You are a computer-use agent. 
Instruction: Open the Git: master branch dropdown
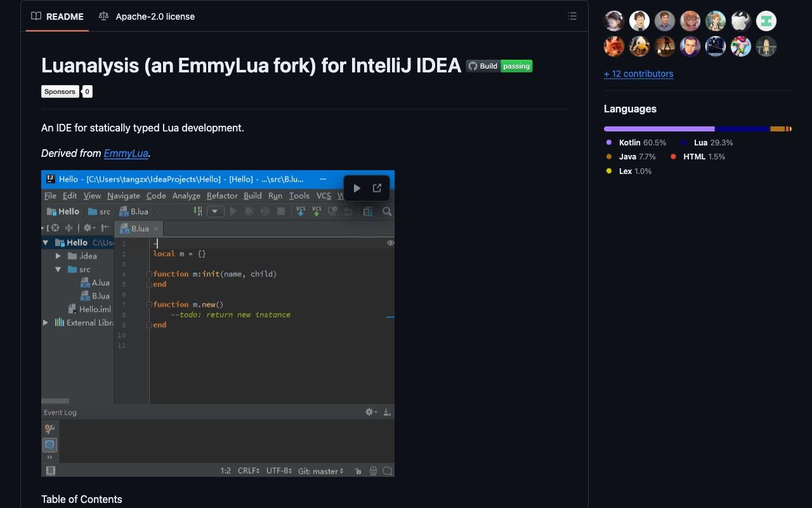tap(321, 471)
